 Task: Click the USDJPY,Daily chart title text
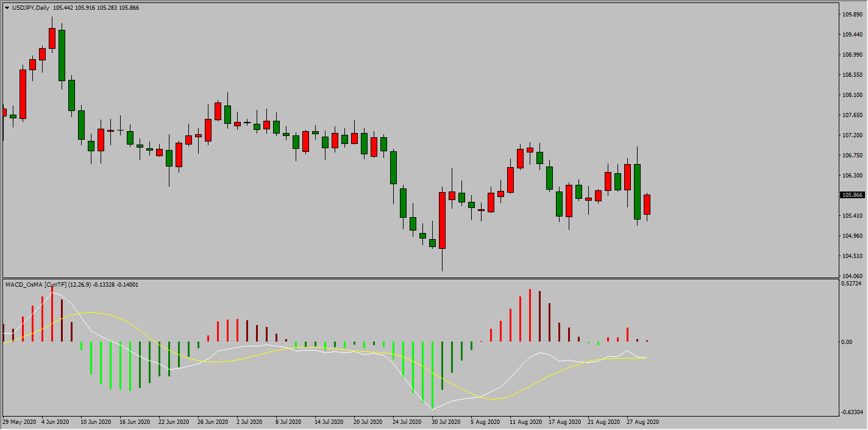[30, 7]
